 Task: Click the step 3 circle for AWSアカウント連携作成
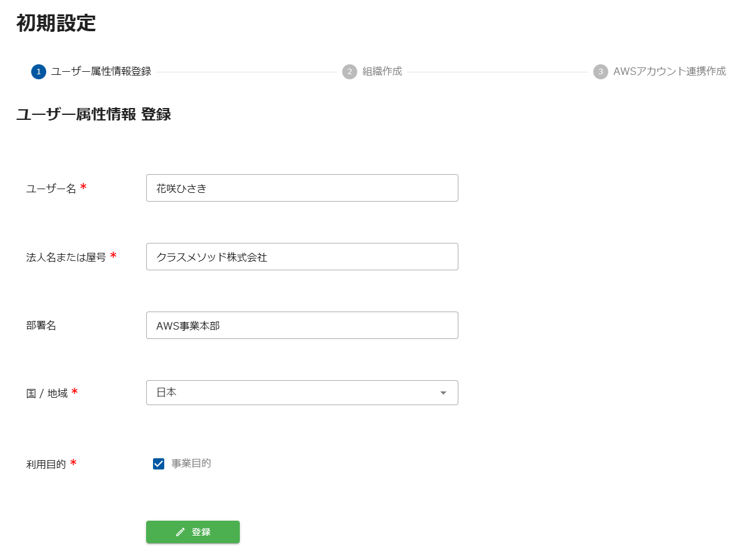coord(600,72)
